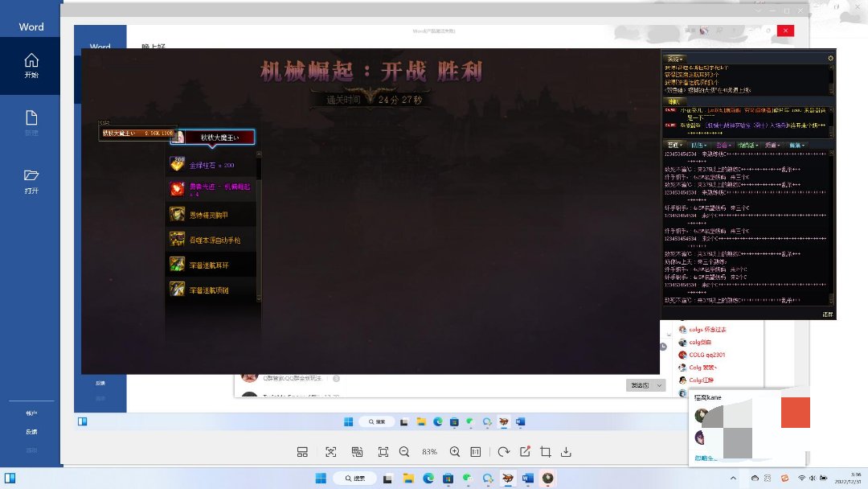Launch Microsoft Edge from the bottom taskbar
This screenshot has width=868, height=489.
[x=428, y=479]
